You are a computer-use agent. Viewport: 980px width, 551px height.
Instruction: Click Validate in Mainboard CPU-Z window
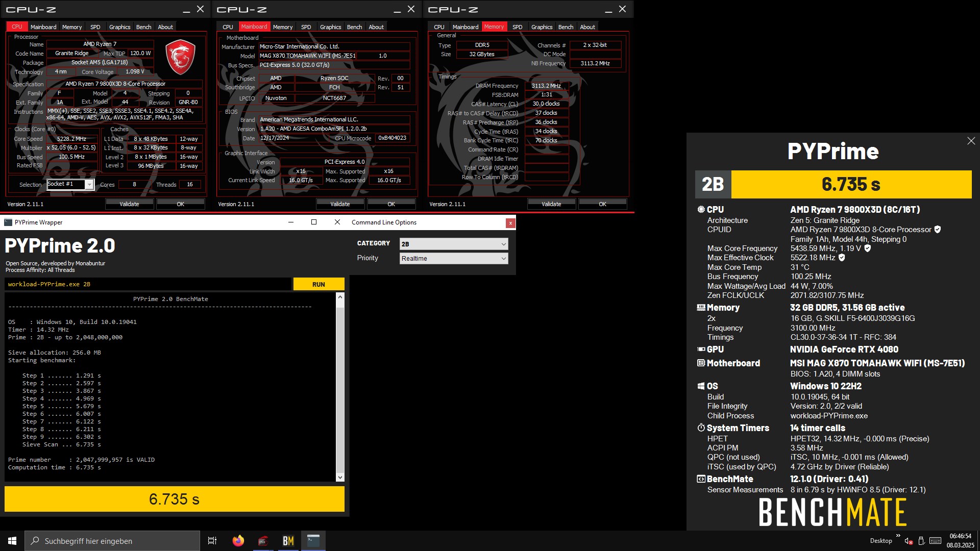pyautogui.click(x=340, y=204)
